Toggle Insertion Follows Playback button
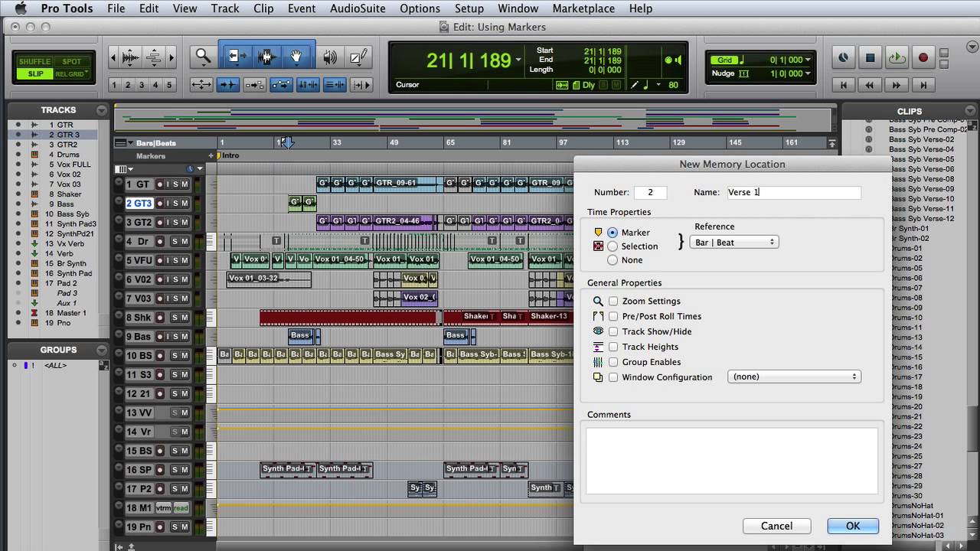The width and height of the screenshot is (980, 551). [x=361, y=85]
